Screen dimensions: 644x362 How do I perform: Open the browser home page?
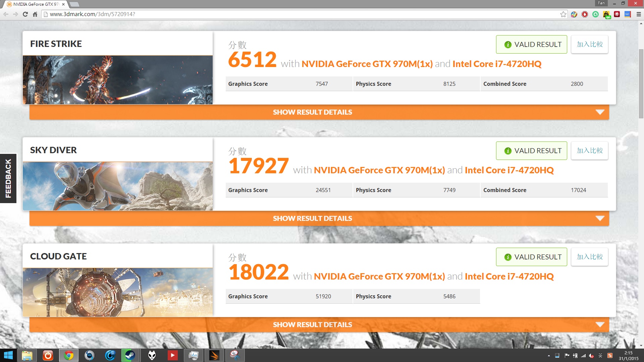35,14
